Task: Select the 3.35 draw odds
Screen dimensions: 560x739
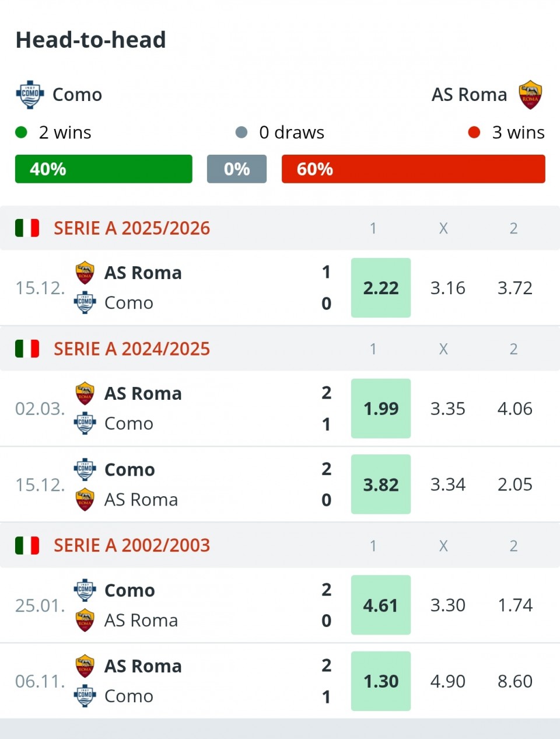Action: 448,409
